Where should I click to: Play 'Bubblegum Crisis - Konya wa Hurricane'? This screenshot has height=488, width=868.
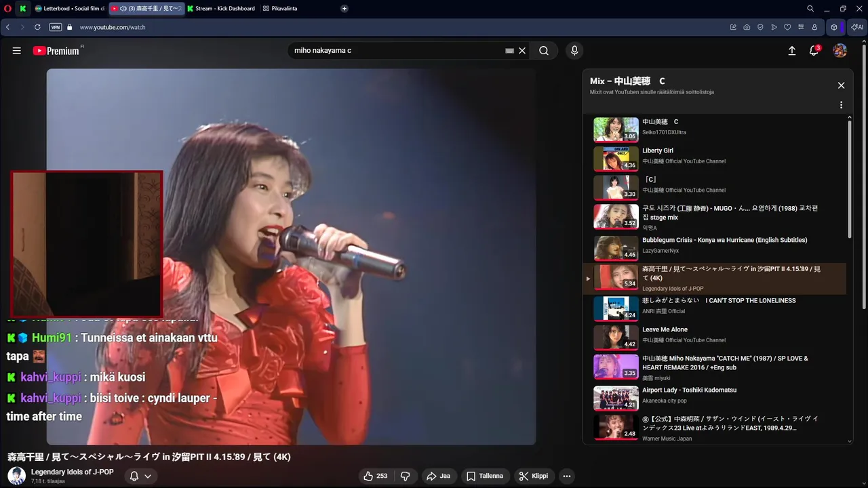coord(715,247)
